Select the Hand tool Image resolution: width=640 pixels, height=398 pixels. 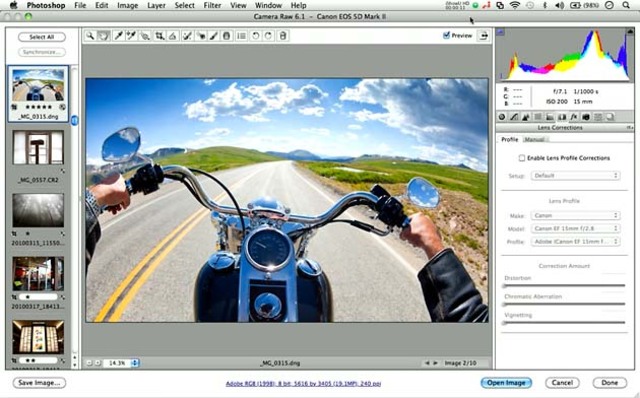104,36
